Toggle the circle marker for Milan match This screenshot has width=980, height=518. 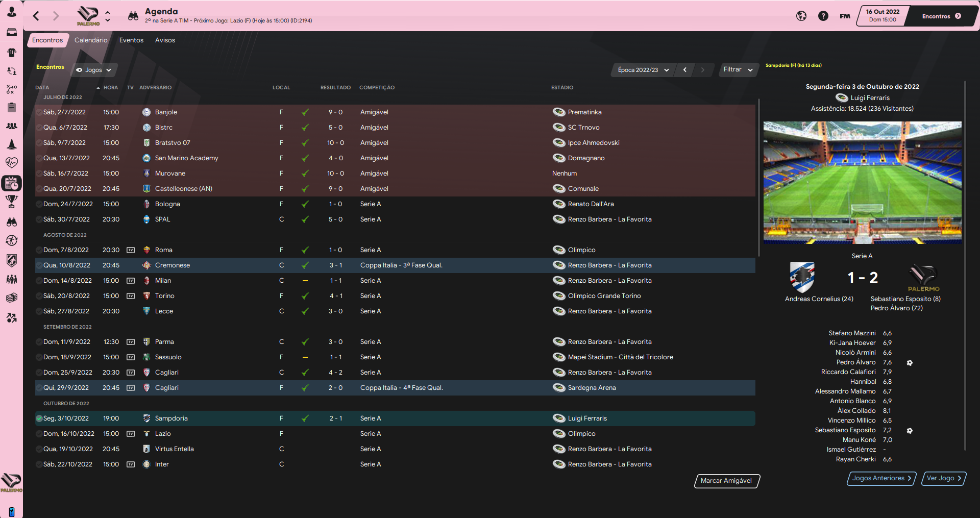(x=39, y=281)
